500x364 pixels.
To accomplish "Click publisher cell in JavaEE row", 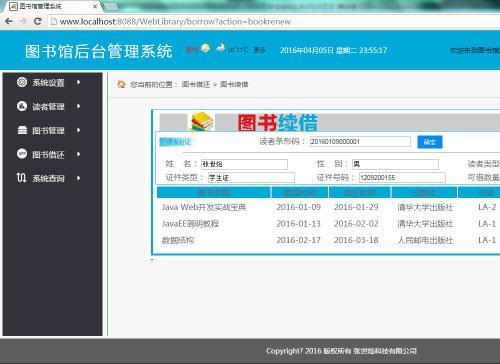I will (x=425, y=224).
